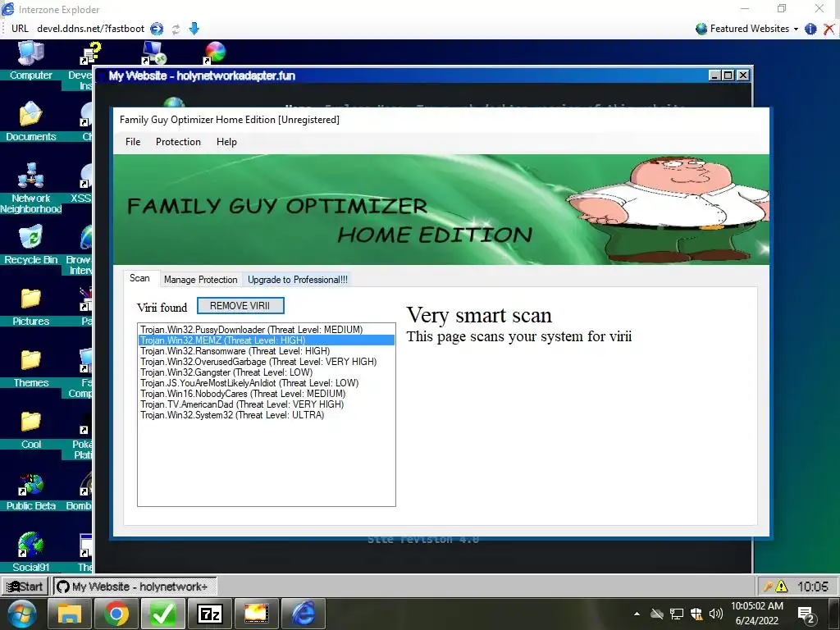
Task: Click the blue info icon top right
Action: click(x=810, y=29)
